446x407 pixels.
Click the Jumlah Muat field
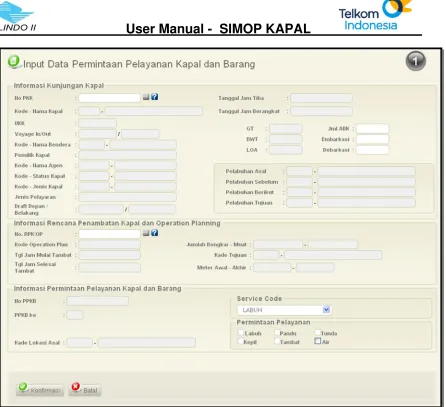point(333,245)
